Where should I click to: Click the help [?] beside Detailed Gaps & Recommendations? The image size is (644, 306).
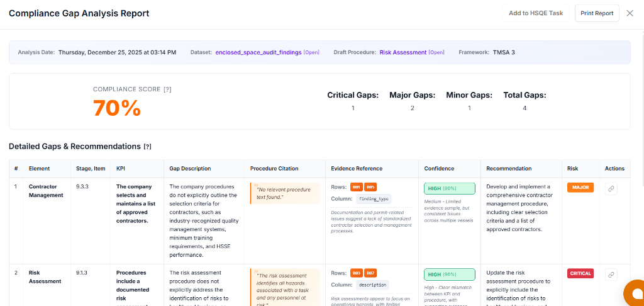pos(147,147)
